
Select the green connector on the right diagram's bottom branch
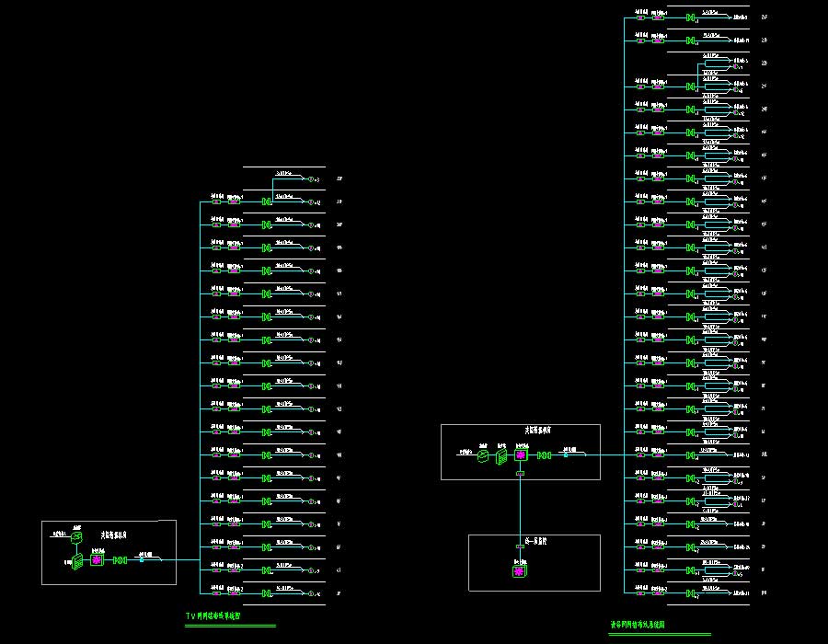(690, 593)
